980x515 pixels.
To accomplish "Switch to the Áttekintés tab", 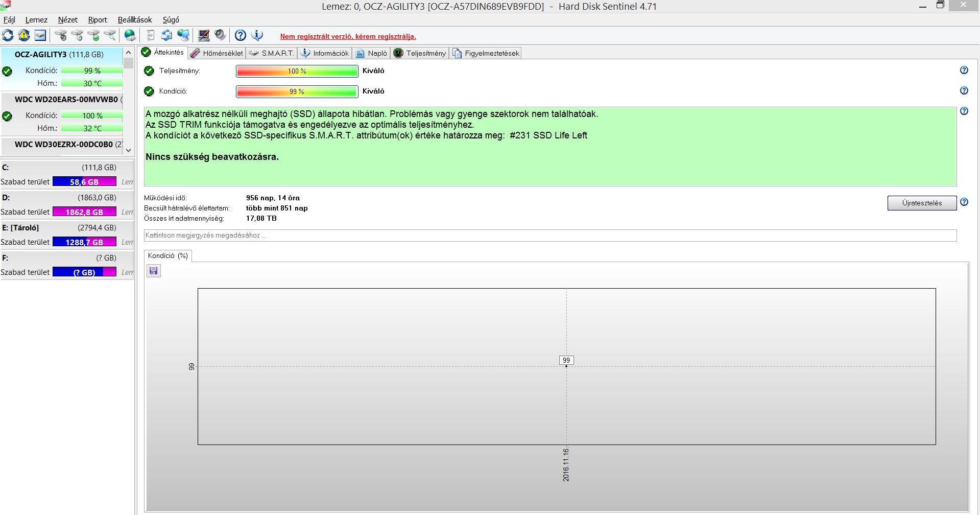I will tap(163, 53).
